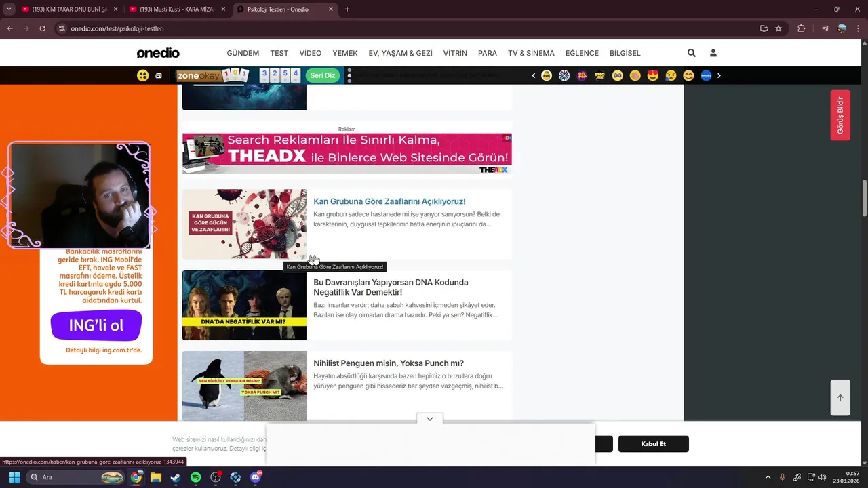Click microphone icon in system tray
Viewport: 868px width, 488px height.
(x=783, y=477)
